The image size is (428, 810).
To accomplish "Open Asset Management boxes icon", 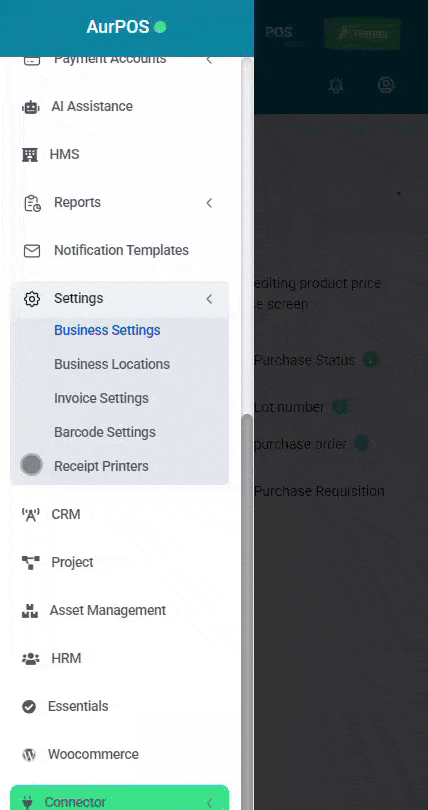I will [30, 611].
